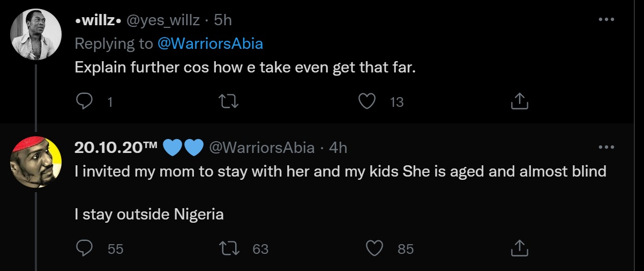
Task: Share the yes_willz tweet
Action: 520,101
